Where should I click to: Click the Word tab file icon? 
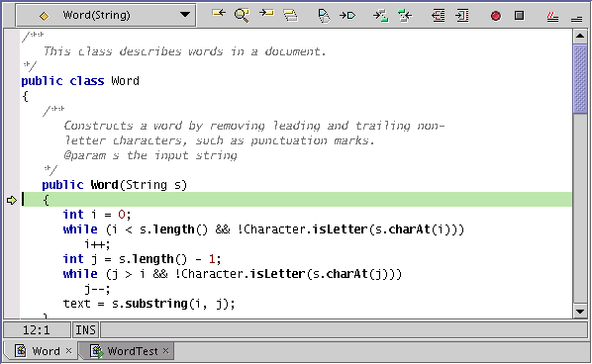(21, 351)
